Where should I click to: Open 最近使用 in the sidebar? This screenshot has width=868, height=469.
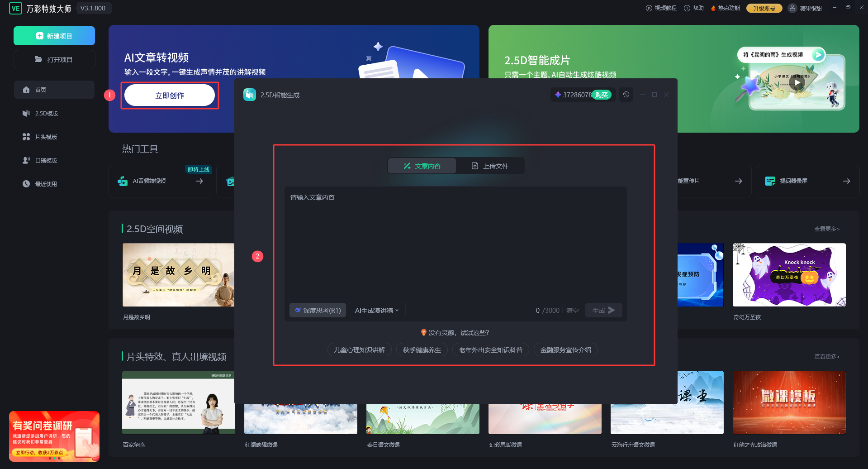(x=46, y=184)
